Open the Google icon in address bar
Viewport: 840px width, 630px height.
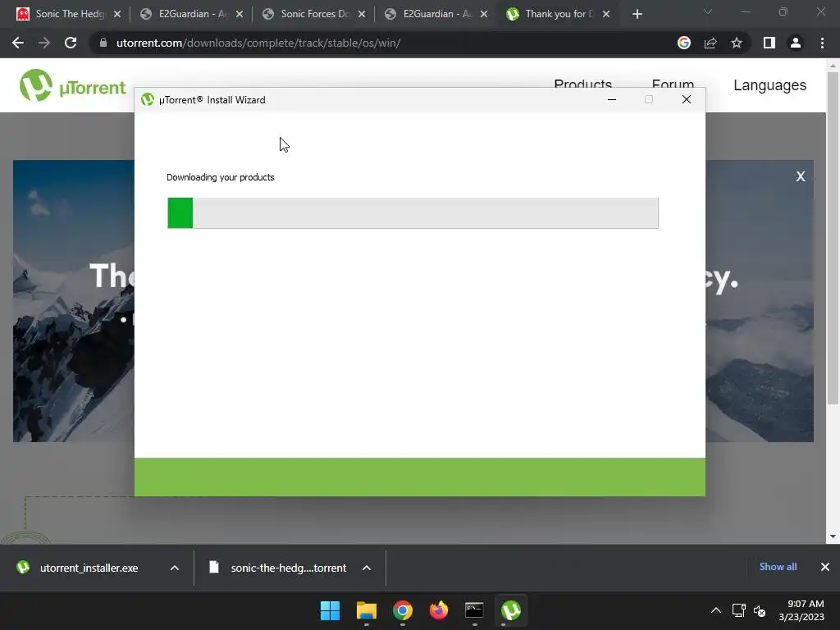(683, 43)
